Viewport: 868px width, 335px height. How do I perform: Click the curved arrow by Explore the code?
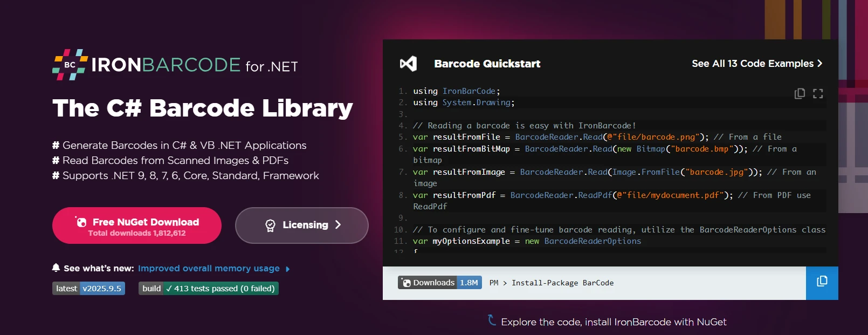[492, 320]
